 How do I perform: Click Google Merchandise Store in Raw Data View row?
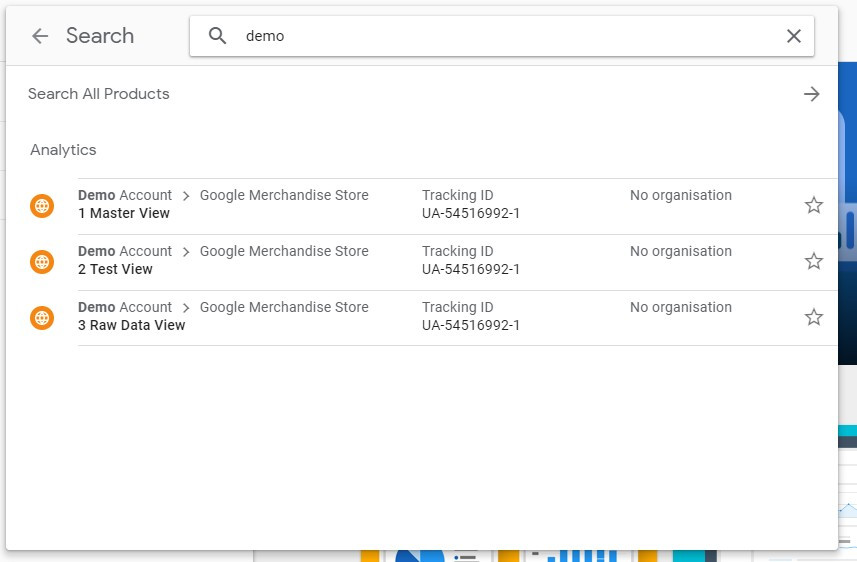pos(284,307)
